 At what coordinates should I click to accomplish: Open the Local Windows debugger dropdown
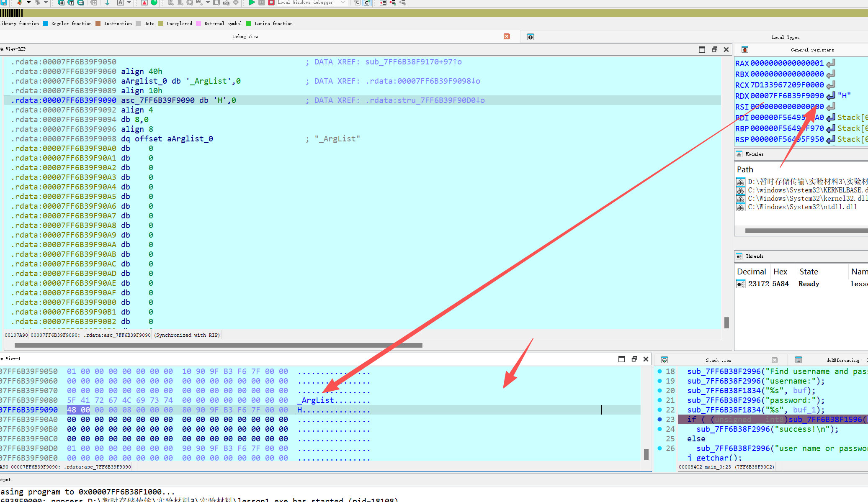tap(343, 3)
